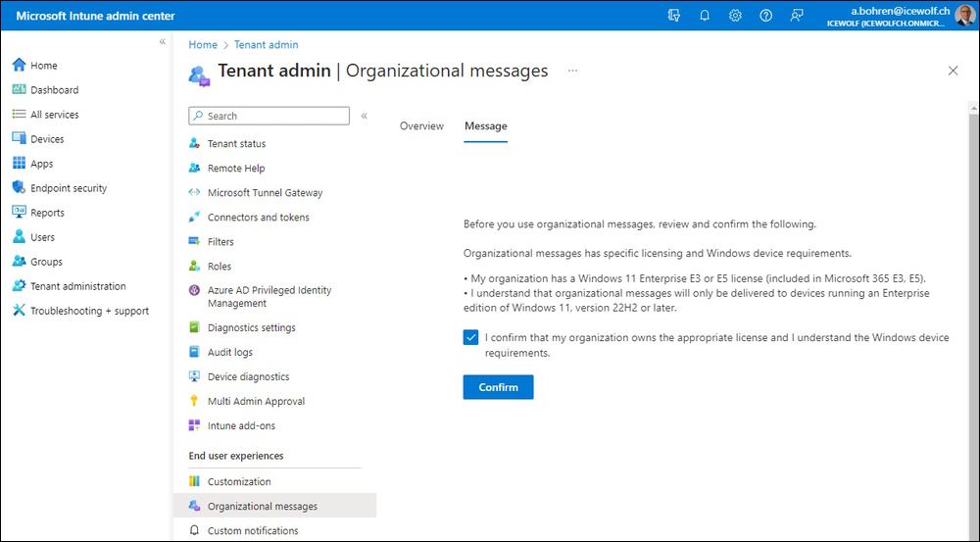
Task: Open the help question mark icon
Action: click(x=765, y=16)
